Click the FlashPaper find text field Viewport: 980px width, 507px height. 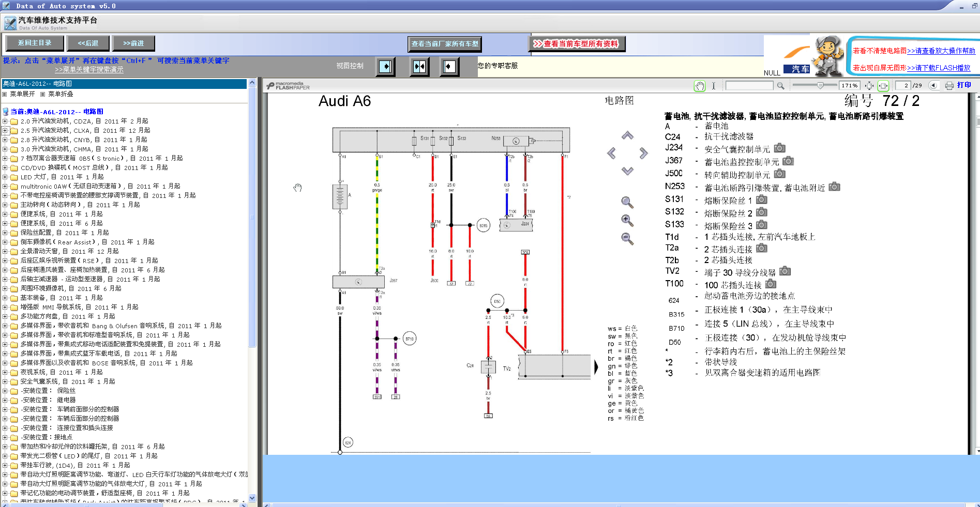point(750,86)
